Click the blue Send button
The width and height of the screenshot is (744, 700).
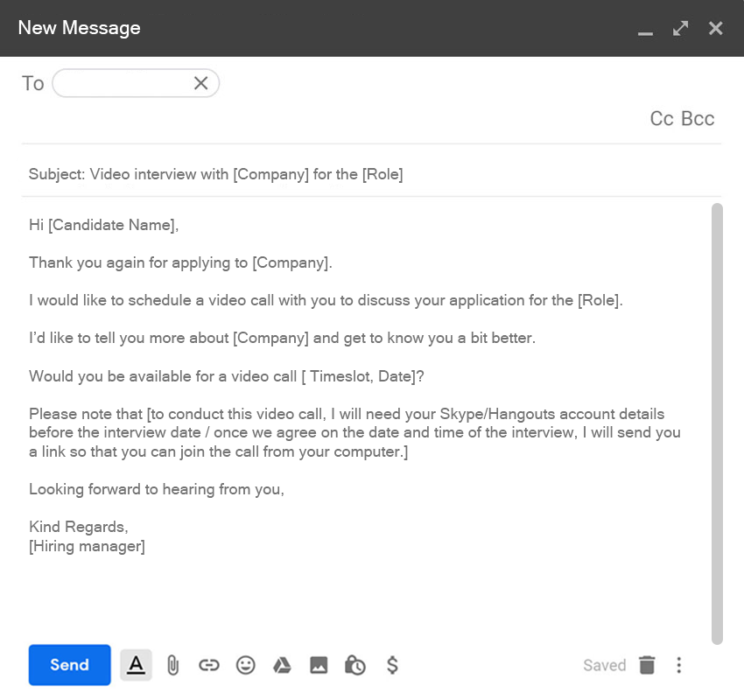point(69,665)
